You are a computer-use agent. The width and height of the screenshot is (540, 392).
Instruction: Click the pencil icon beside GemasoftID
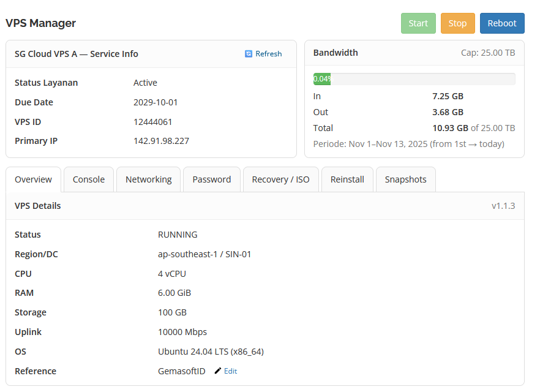[x=218, y=371]
